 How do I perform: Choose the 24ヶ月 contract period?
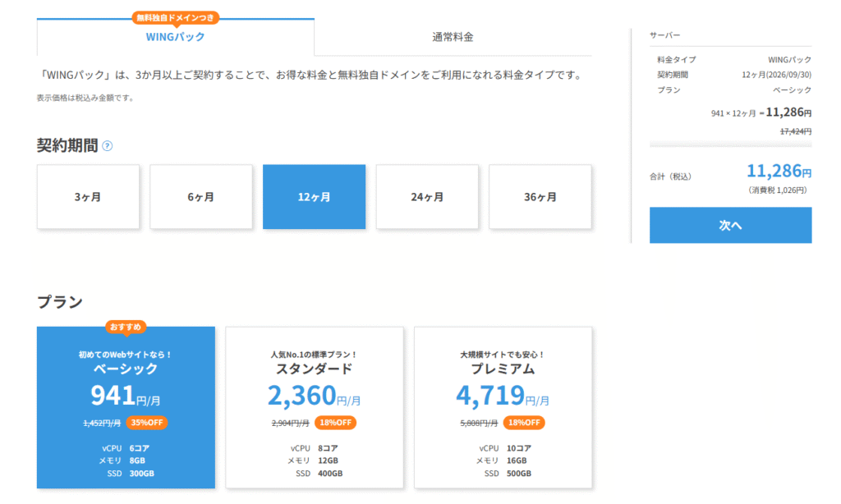[x=427, y=197]
